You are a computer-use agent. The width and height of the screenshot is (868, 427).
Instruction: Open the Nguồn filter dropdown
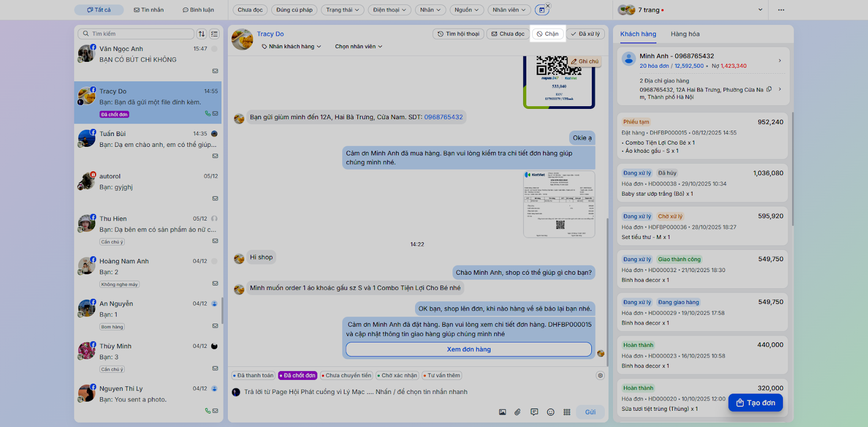click(467, 10)
